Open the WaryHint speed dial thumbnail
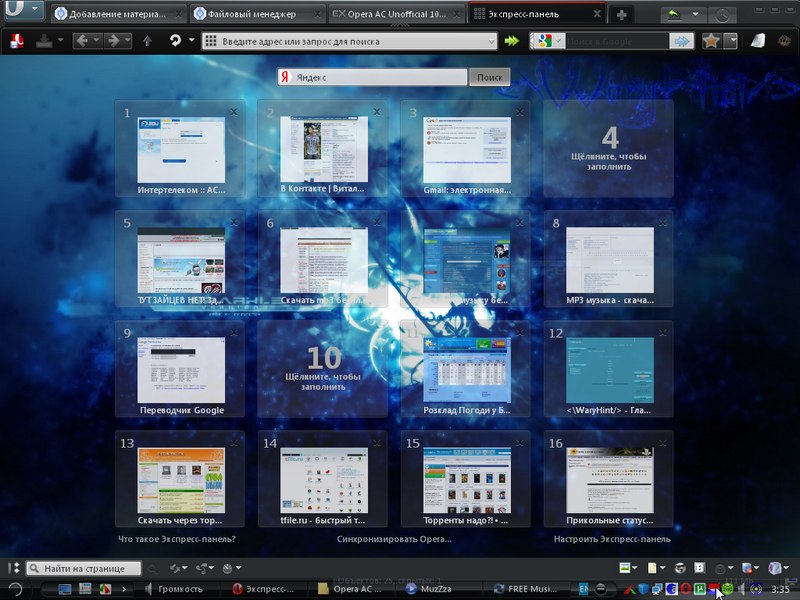Screen dimensions: 800x600 click(x=608, y=369)
